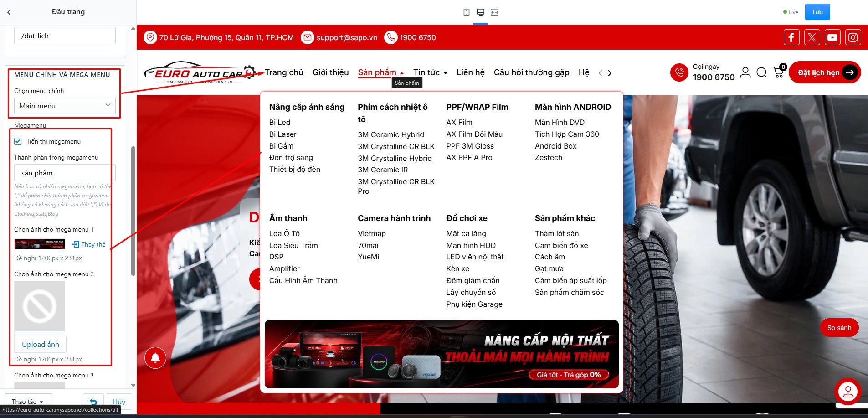Image resolution: width=868 pixels, height=418 pixels.
Task: Open the X (Twitter) social icon
Action: 812,37
